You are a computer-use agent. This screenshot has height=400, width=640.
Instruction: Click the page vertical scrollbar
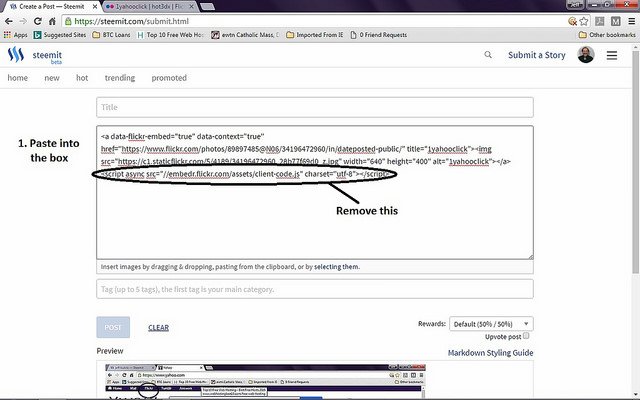pyautogui.click(x=636, y=163)
